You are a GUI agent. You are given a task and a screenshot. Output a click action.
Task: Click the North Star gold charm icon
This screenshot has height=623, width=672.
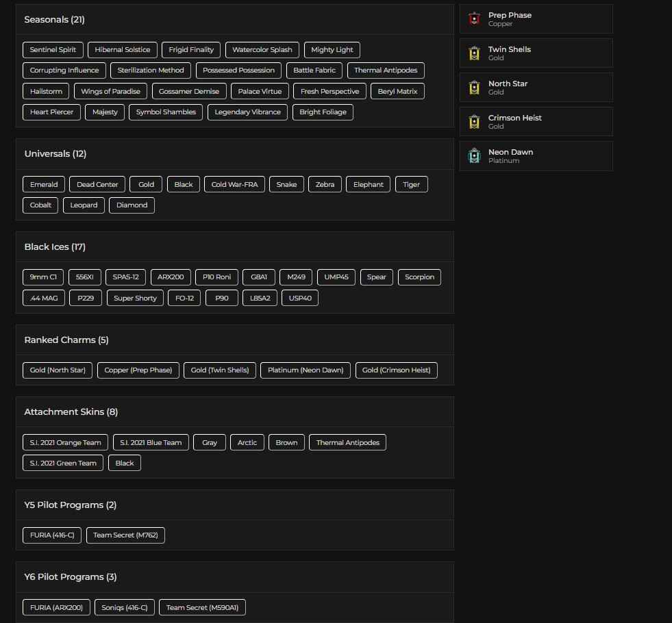pos(473,87)
